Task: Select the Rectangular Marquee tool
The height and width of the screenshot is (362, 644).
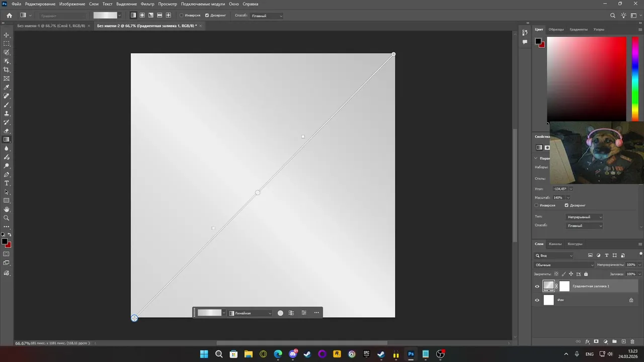Action: pyautogui.click(x=7, y=44)
